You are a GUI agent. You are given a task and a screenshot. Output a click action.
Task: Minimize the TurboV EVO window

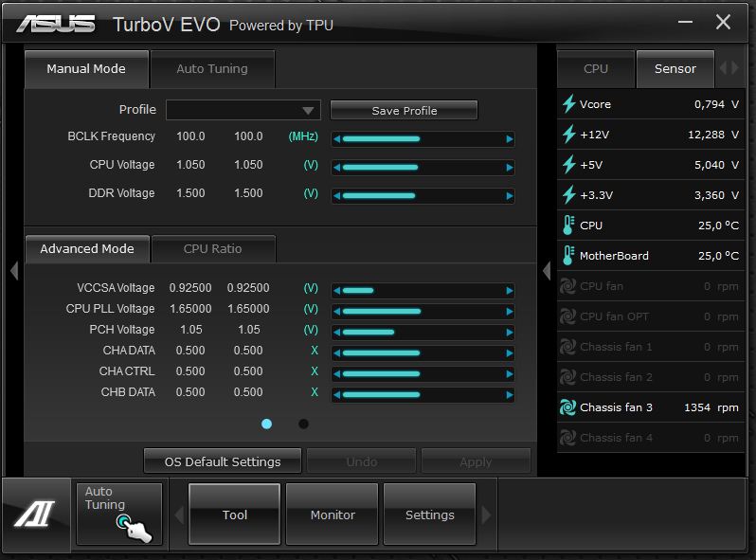tap(685, 22)
